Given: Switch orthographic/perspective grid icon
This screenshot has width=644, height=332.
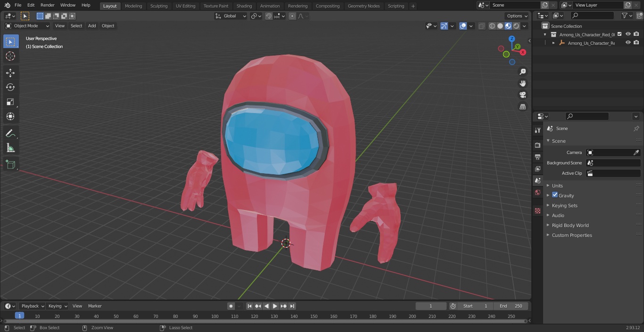Looking at the screenshot, I should 522,107.
